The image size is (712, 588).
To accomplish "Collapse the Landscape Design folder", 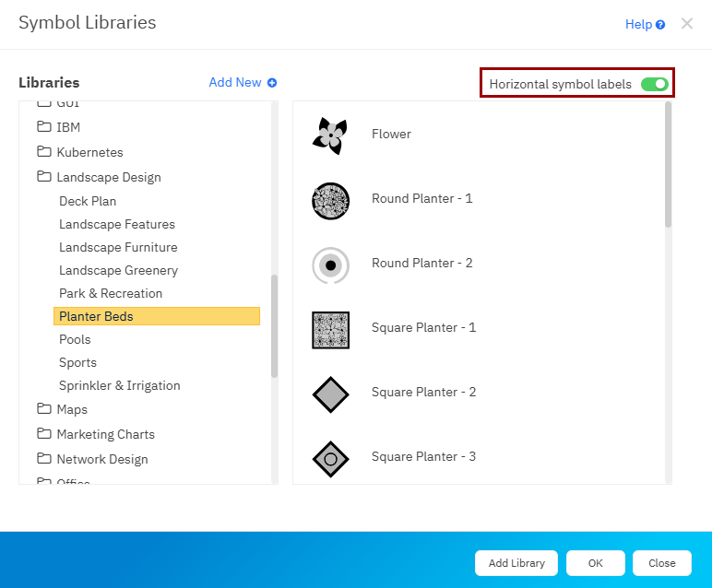I will click(43, 177).
